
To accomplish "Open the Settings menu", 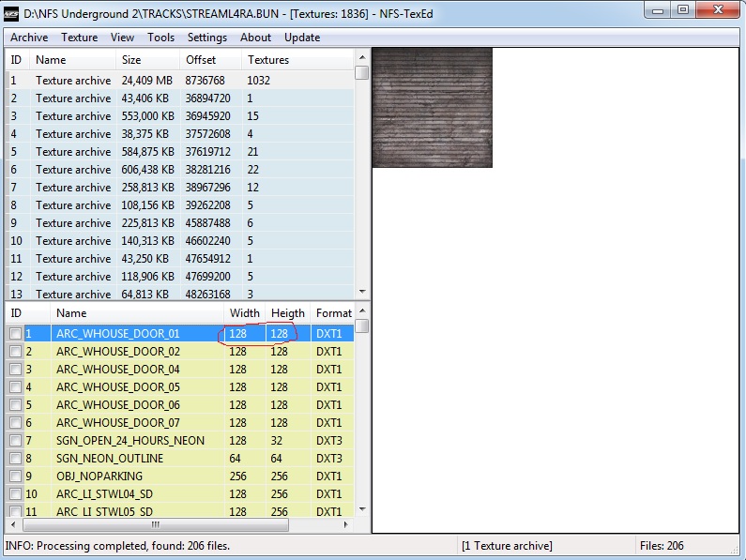I will [x=207, y=38].
